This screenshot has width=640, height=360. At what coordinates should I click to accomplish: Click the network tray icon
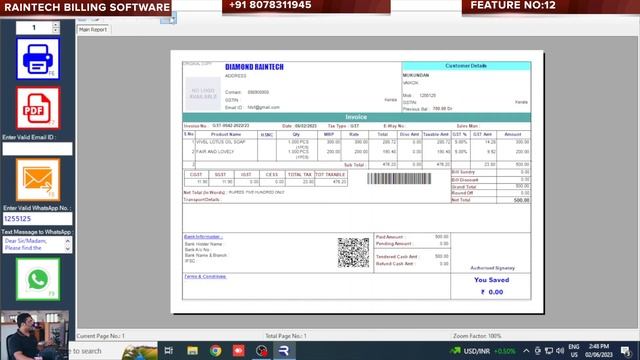click(x=549, y=351)
